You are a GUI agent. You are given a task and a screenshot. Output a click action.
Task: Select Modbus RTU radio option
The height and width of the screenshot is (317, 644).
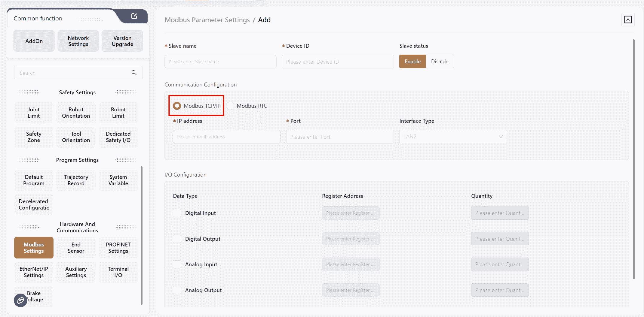pos(230,106)
